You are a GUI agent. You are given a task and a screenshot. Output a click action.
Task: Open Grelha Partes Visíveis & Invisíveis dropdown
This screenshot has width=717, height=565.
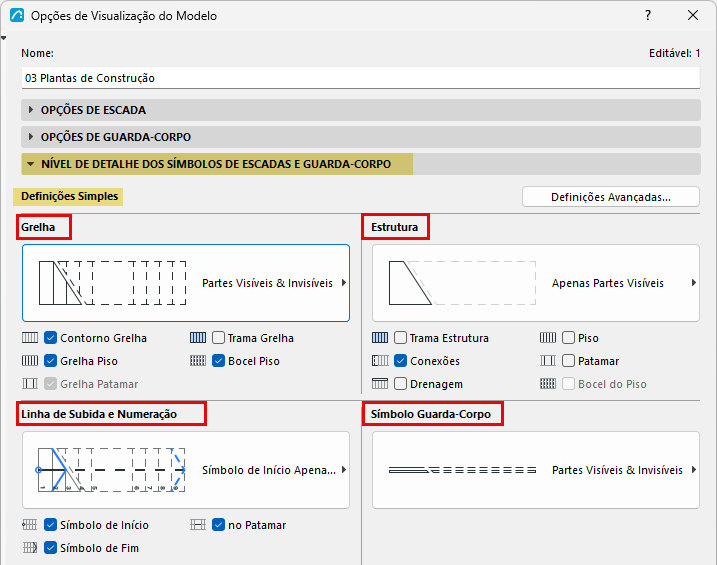click(x=186, y=283)
